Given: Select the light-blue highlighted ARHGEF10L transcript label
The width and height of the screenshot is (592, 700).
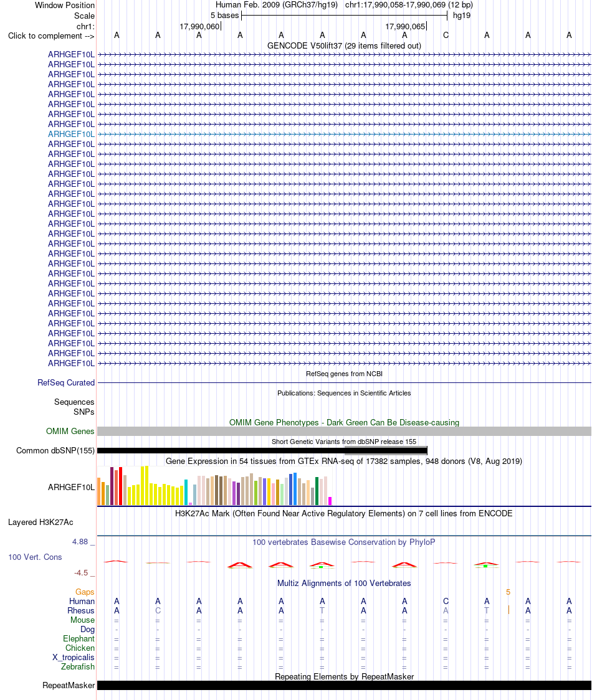Looking at the screenshot, I should click(71, 134).
